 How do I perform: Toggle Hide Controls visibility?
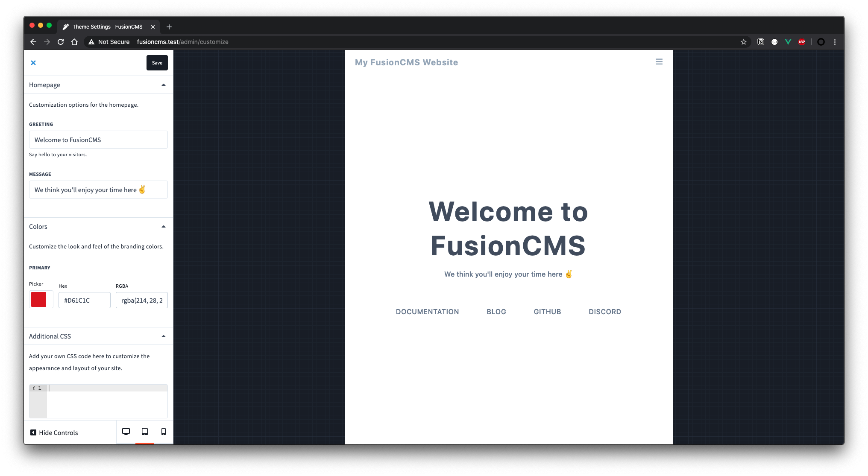[54, 432]
